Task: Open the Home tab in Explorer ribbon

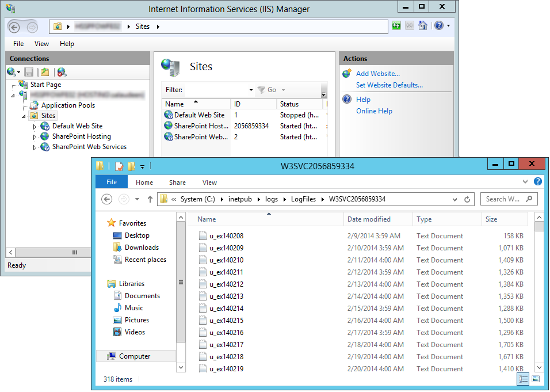Action: coord(144,182)
